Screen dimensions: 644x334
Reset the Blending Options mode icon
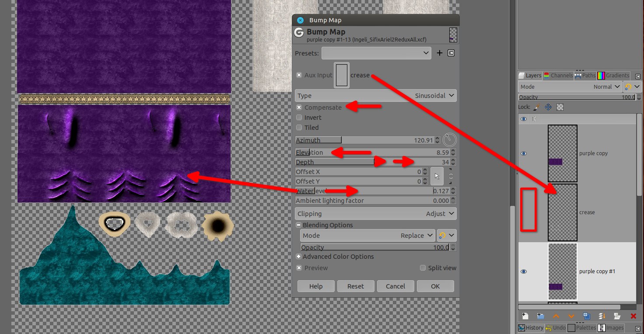coord(442,236)
